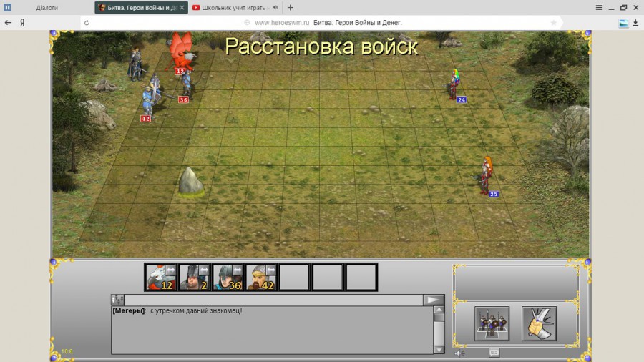Click the red griffin stack labeled 12 on battlefield

click(x=181, y=54)
